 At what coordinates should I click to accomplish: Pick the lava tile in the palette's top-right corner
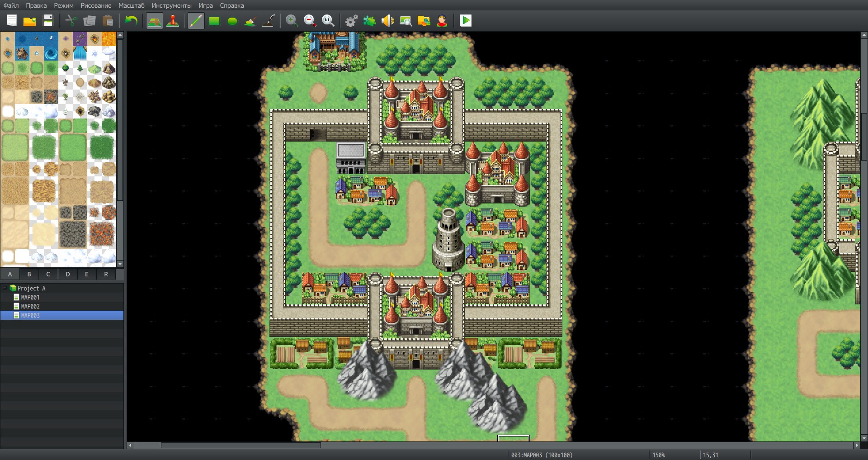tap(109, 39)
